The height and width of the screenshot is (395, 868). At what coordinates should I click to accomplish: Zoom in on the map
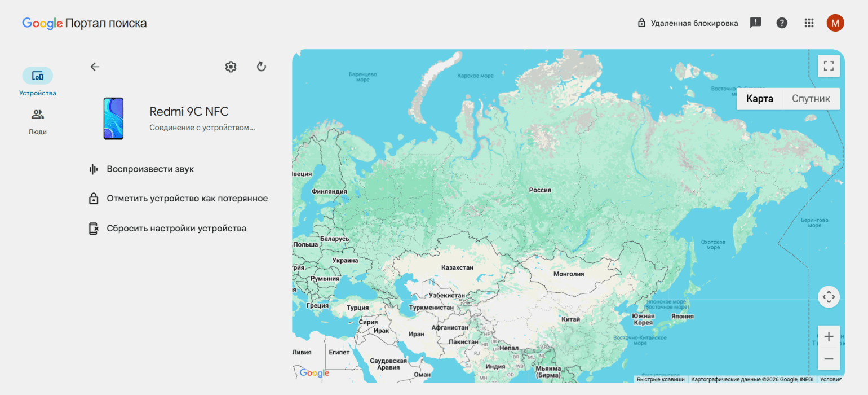(829, 337)
